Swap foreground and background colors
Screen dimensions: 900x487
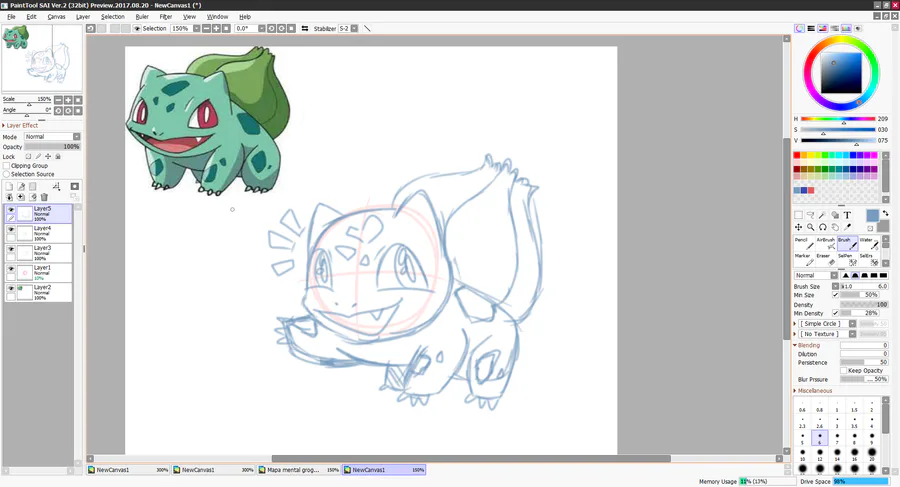[886, 214]
